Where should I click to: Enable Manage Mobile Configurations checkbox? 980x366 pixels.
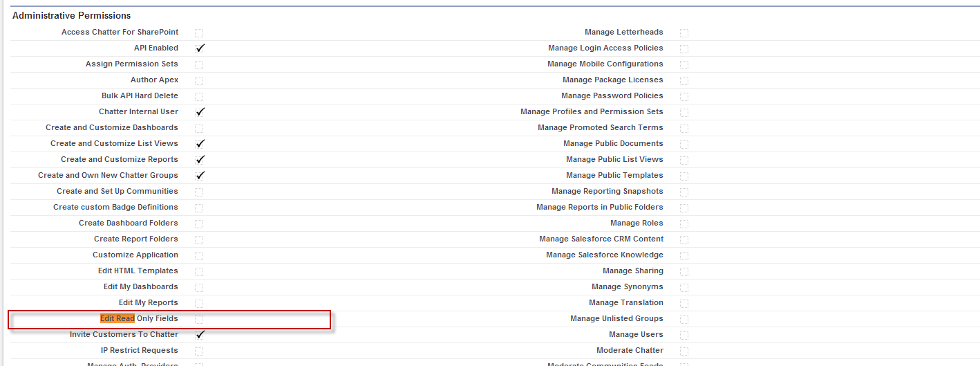684,64
